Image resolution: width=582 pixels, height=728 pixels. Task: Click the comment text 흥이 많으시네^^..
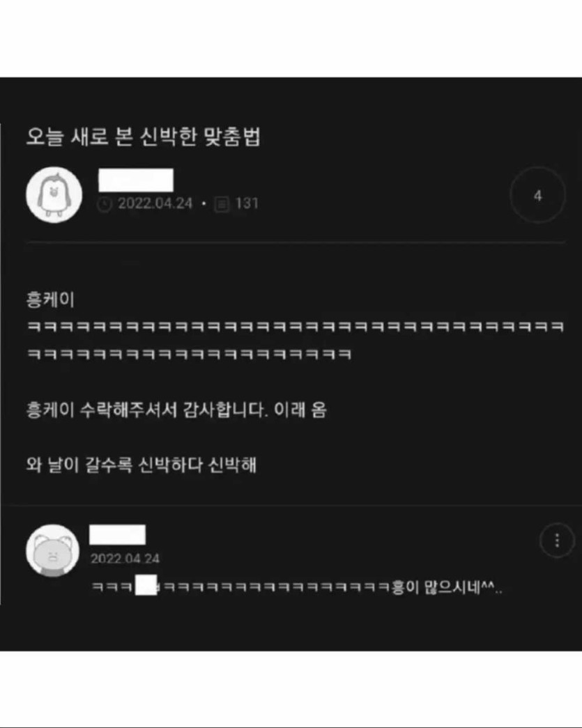click(x=446, y=588)
